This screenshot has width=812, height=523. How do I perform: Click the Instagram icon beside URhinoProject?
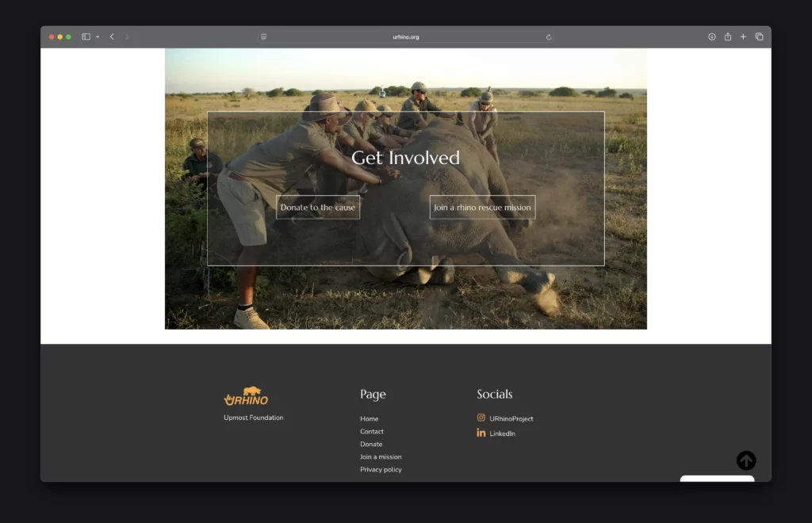click(481, 418)
